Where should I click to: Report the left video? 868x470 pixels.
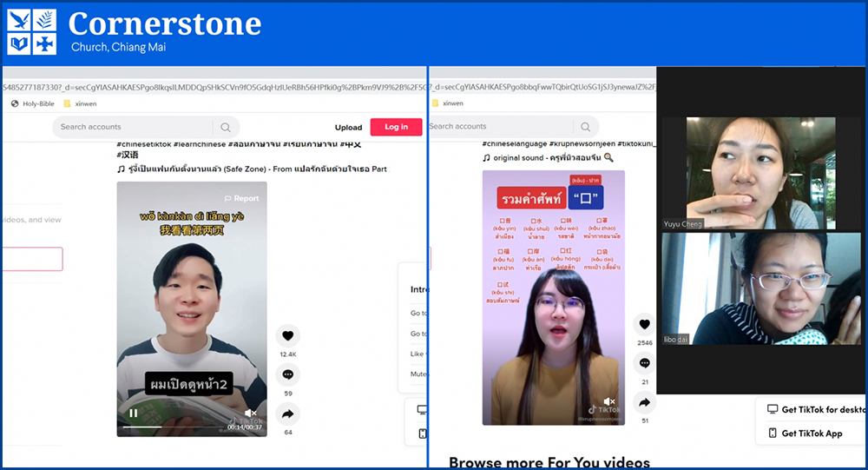pos(241,198)
